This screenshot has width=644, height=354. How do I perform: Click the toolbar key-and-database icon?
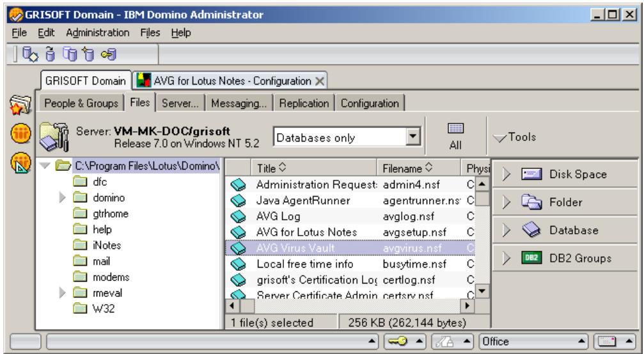109,54
